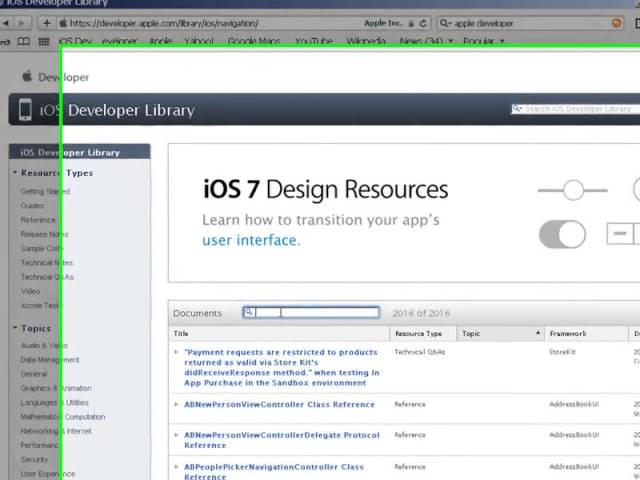The height and width of the screenshot is (480, 640).
Task: Collapse the Topics section
Action: (15, 327)
